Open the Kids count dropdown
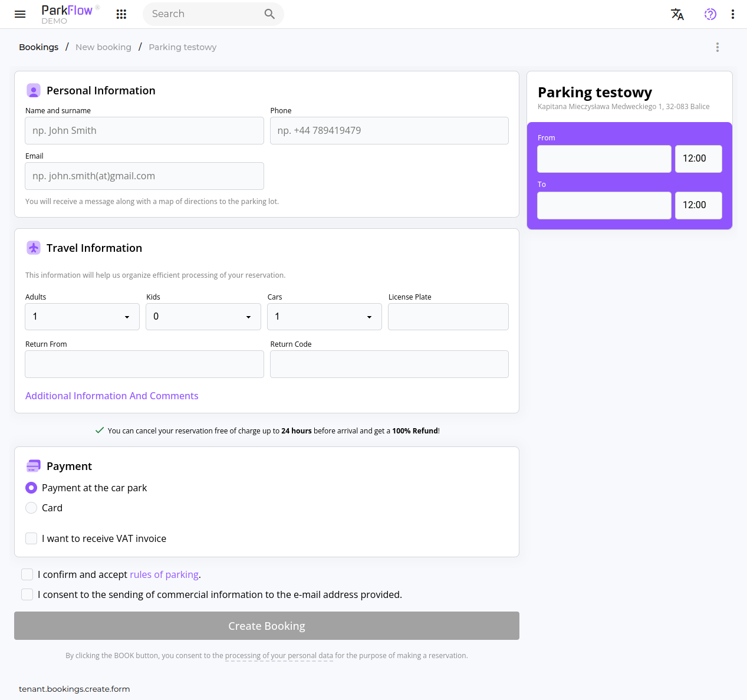The image size is (747, 700). [x=203, y=317]
